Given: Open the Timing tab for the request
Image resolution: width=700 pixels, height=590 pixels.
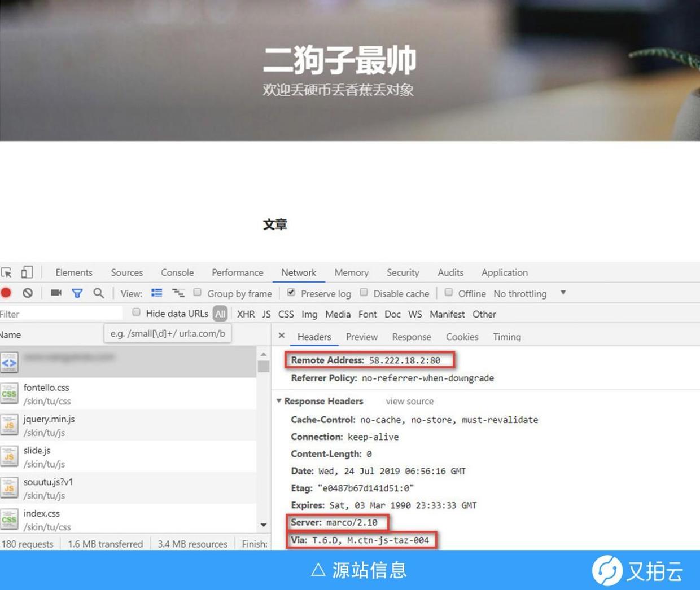Looking at the screenshot, I should point(506,337).
